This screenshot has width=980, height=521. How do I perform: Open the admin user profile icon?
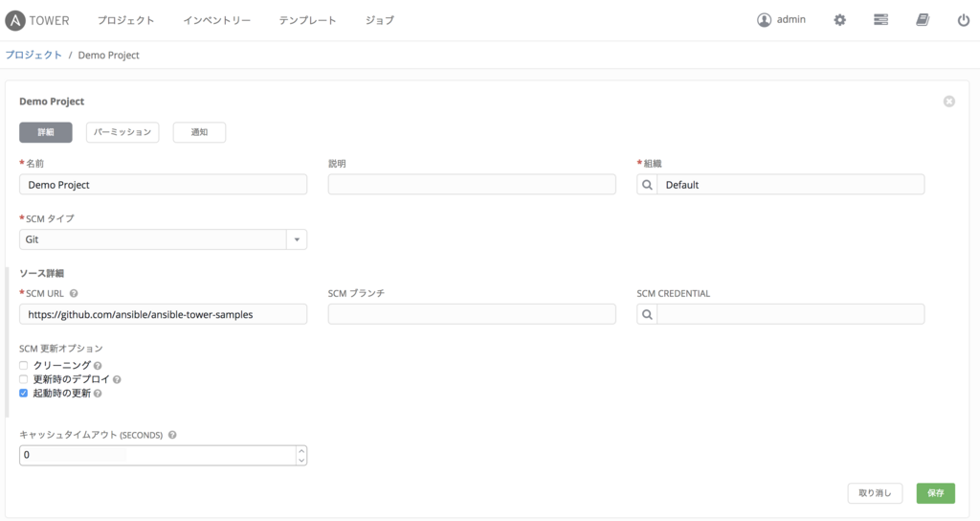[764, 20]
